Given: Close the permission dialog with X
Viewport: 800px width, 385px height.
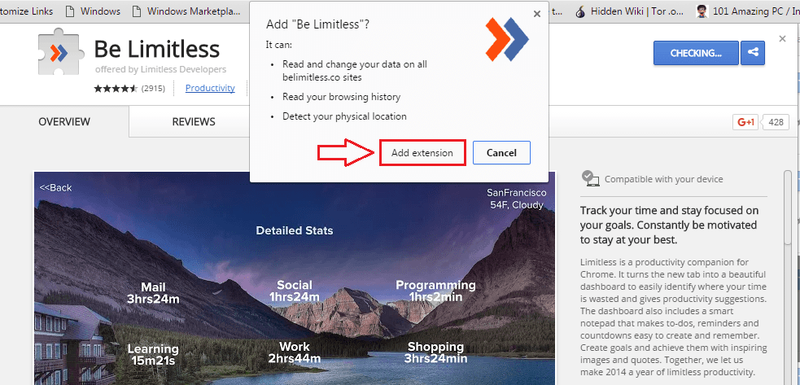Looking at the screenshot, I should 537,14.
